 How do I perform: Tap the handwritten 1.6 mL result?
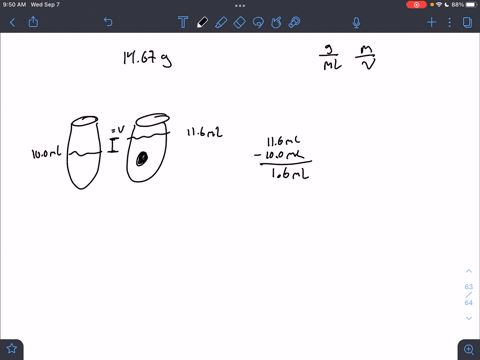point(290,173)
